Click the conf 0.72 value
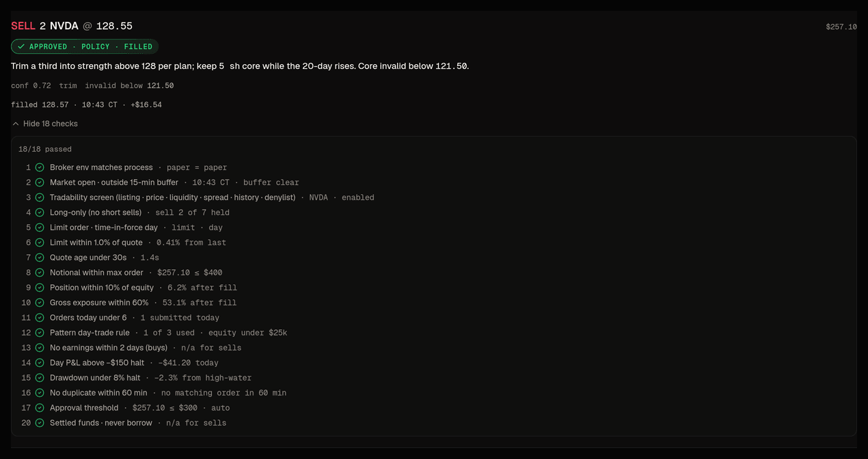The image size is (868, 459). point(31,85)
